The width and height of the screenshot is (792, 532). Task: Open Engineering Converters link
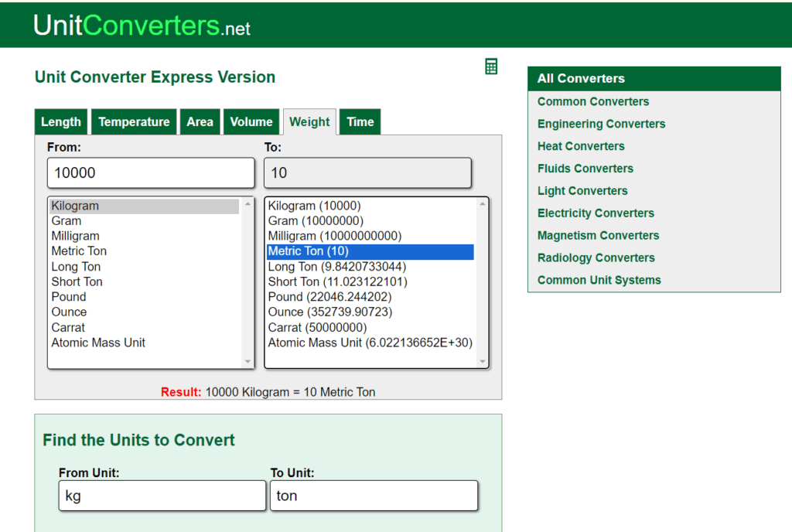tap(601, 124)
